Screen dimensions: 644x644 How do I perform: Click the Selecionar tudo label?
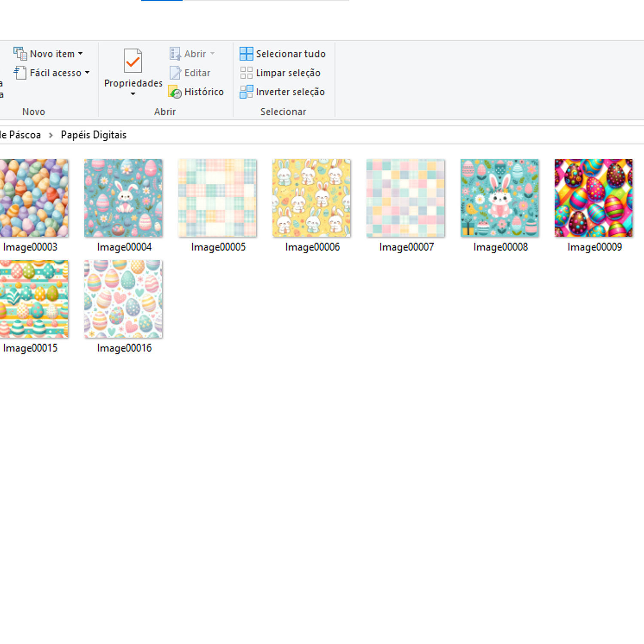click(x=291, y=54)
